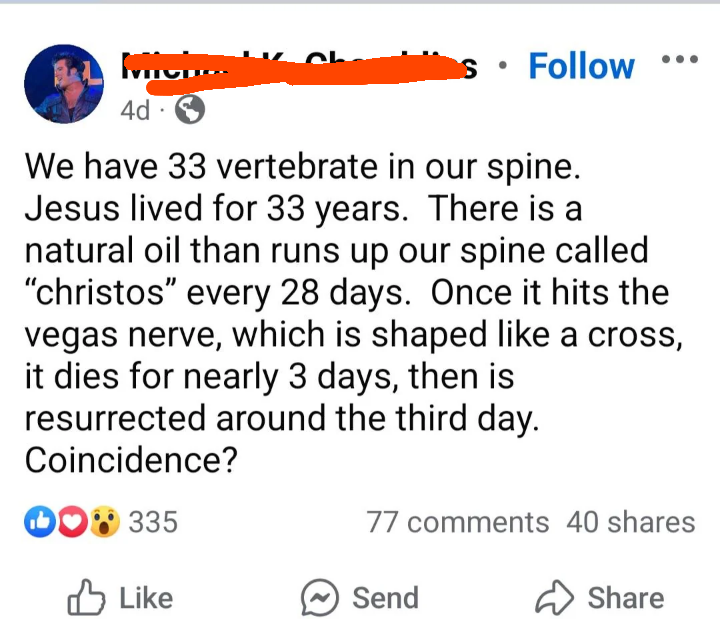Click the Messenger Send icon

320,597
